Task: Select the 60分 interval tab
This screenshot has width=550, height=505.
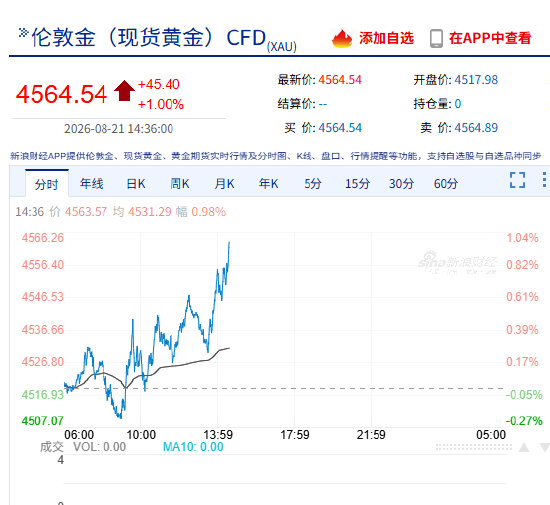Action: 446,184
